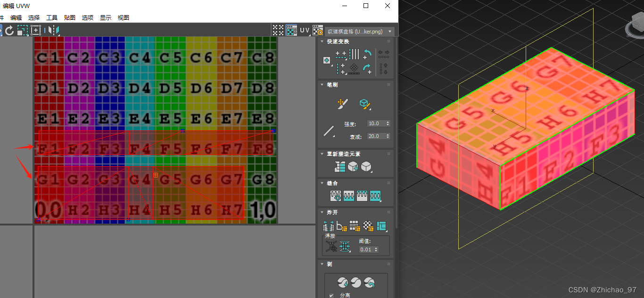Select the Relax Brush cube icon
Image resolution: width=644 pixels, height=298 pixels.
(x=364, y=104)
